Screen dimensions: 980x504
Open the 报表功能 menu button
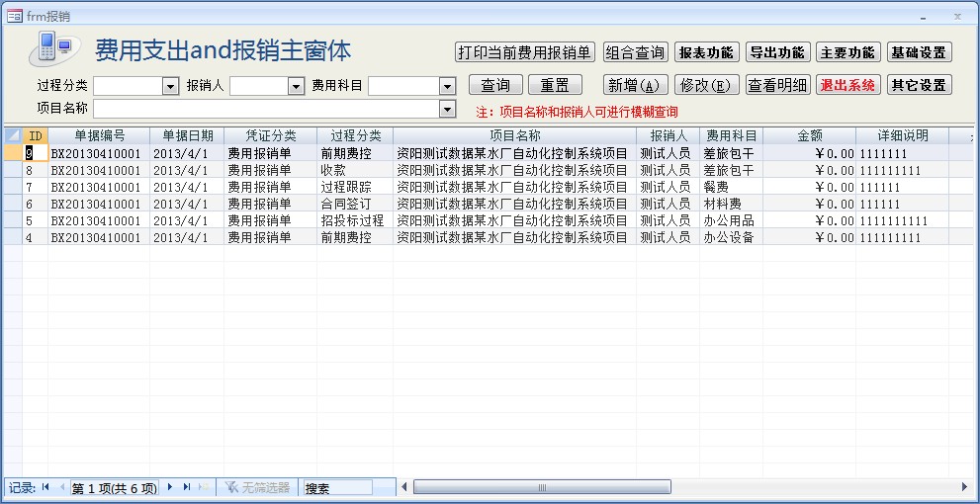click(707, 52)
